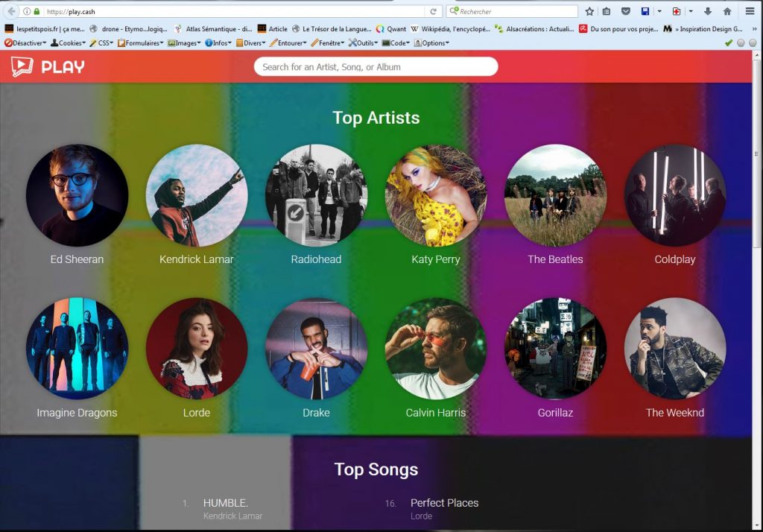Click the browser back arrow button
The height and width of the screenshot is (532, 763).
(x=11, y=12)
